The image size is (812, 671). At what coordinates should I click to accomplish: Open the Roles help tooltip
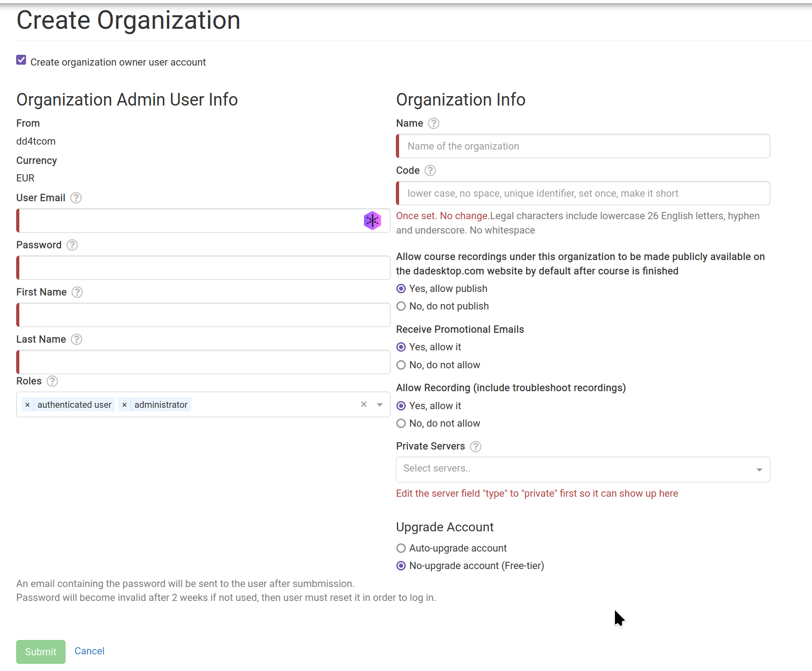tap(52, 381)
